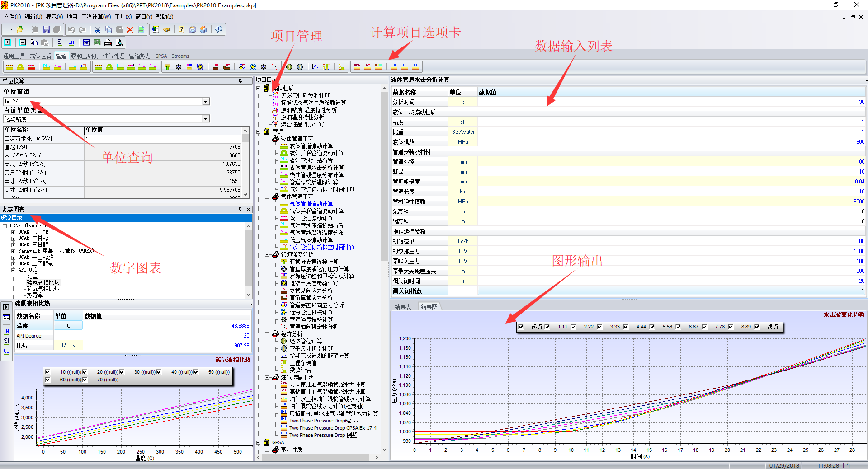This screenshot has height=469, width=868.
Task: Collapse the 气体管道工艺 tree node
Action: point(267,197)
